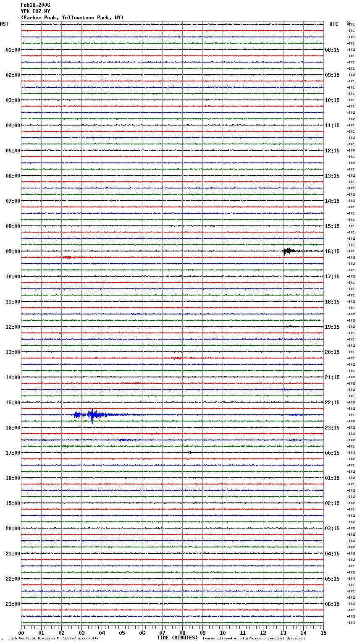The width and height of the screenshot is (357, 644).
Task: Select the 01:00 MST hour label
Action: pos(13,50)
